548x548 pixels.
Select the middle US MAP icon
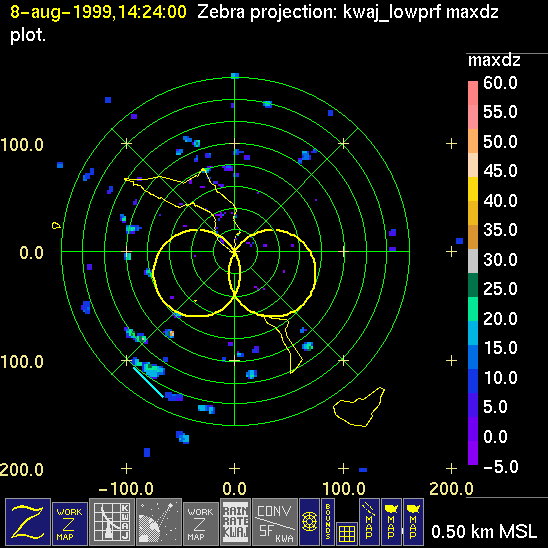coord(391,522)
